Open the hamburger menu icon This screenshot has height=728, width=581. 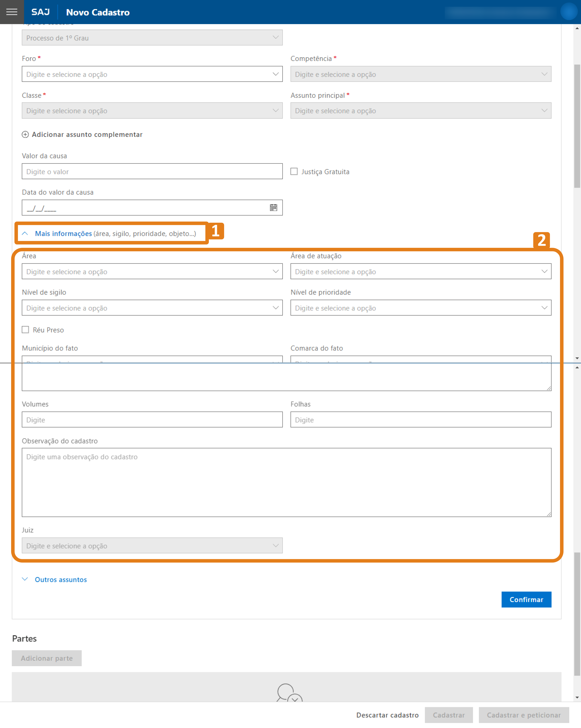click(12, 12)
